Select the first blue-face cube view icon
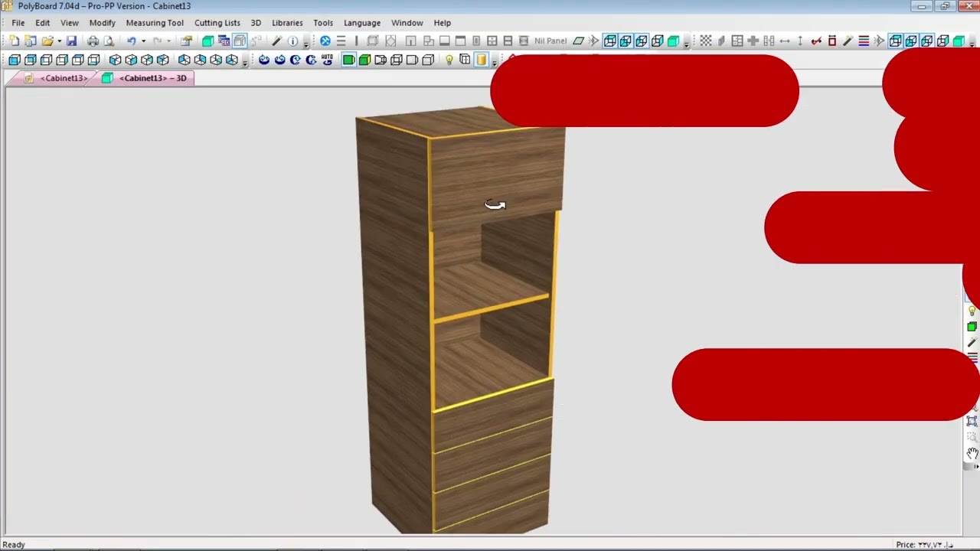The height and width of the screenshot is (551, 980). click(x=14, y=60)
